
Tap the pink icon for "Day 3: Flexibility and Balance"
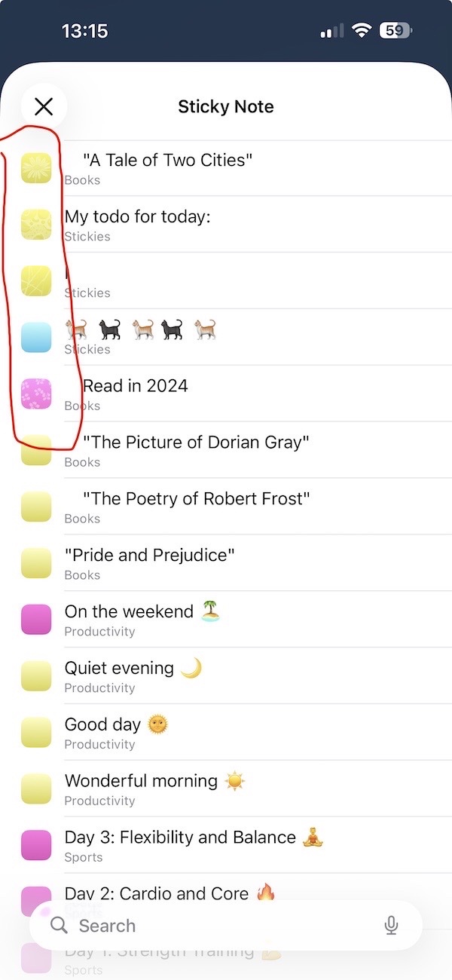tap(36, 846)
